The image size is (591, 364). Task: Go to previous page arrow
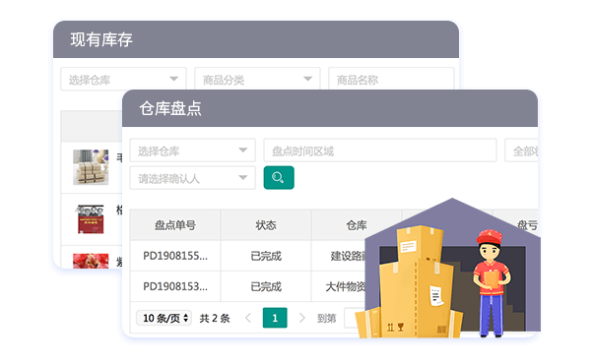point(248,318)
